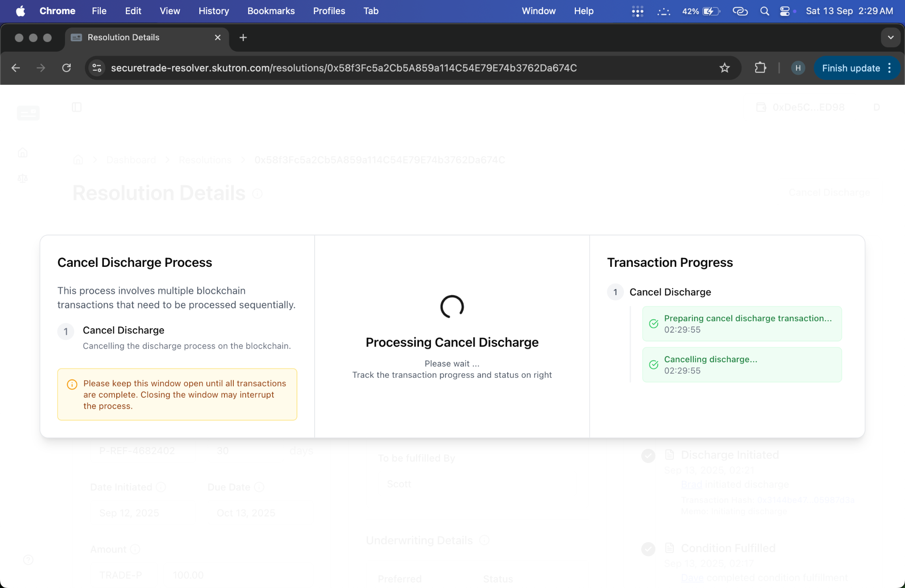Open the Bookmarks menu
This screenshot has height=588, width=905.
pyautogui.click(x=271, y=11)
